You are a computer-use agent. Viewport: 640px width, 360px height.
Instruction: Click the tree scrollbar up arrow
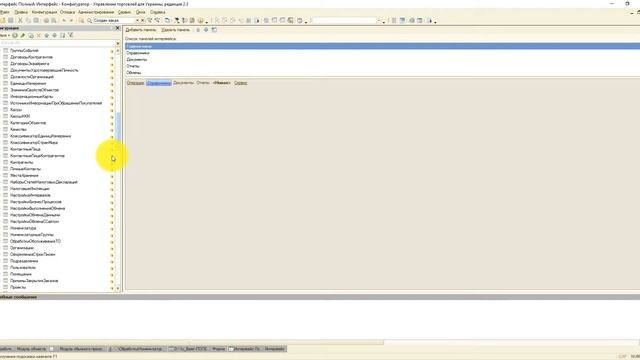click(118, 51)
